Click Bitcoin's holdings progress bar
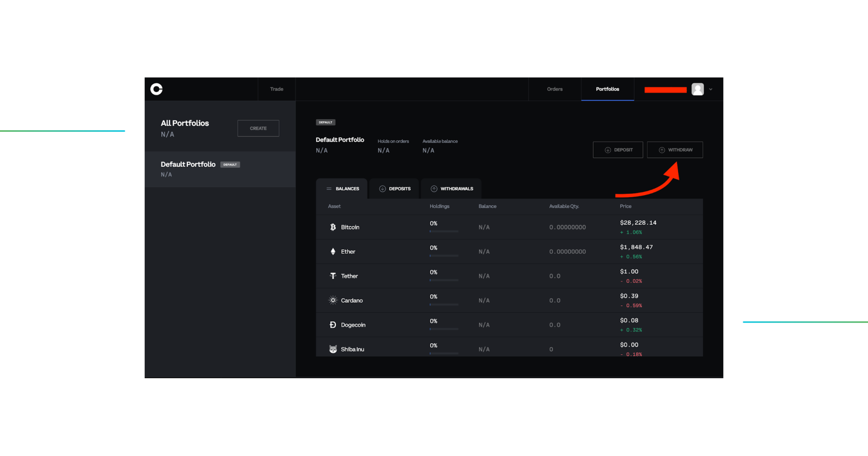The height and width of the screenshot is (456, 868). pos(443,231)
